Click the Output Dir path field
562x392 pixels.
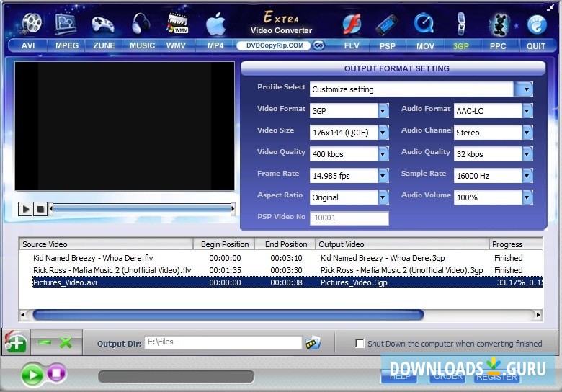click(223, 342)
